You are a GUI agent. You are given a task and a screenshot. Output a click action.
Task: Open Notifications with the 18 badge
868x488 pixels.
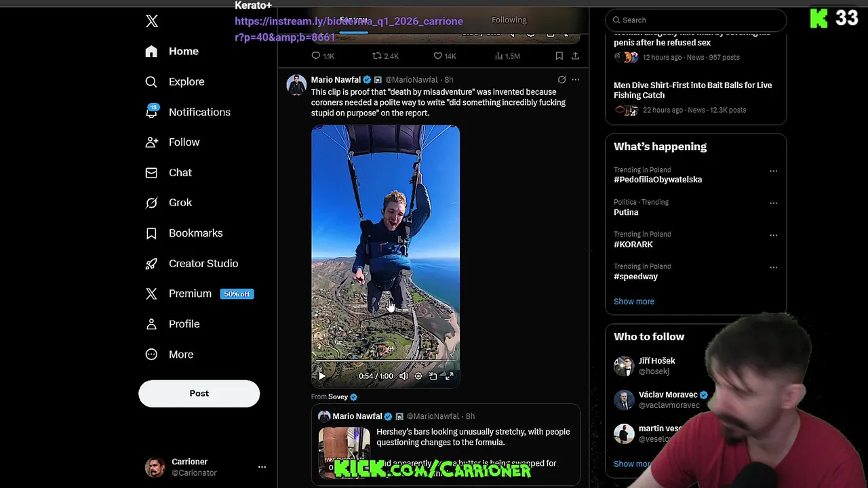click(x=188, y=112)
